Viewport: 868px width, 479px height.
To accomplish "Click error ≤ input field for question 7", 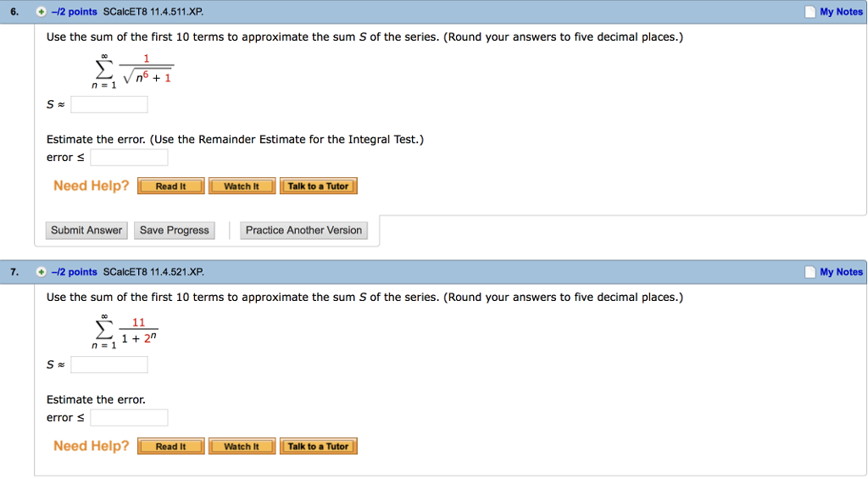I will (130, 418).
